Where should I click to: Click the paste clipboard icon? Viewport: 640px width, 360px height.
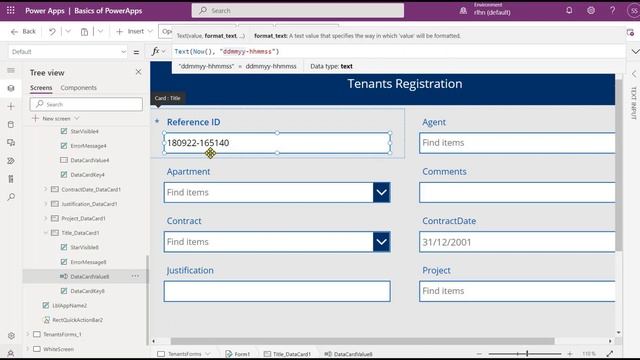[84, 31]
